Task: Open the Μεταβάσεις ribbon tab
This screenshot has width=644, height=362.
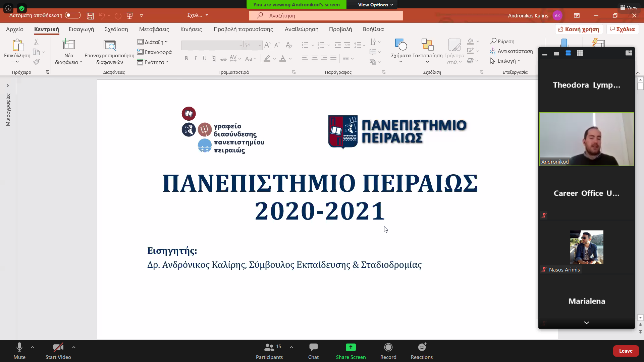Action: (154, 29)
